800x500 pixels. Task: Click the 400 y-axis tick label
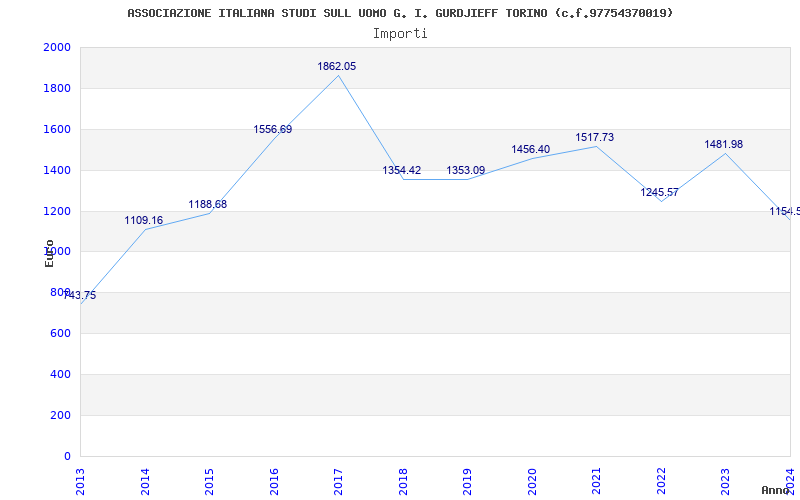click(60, 374)
